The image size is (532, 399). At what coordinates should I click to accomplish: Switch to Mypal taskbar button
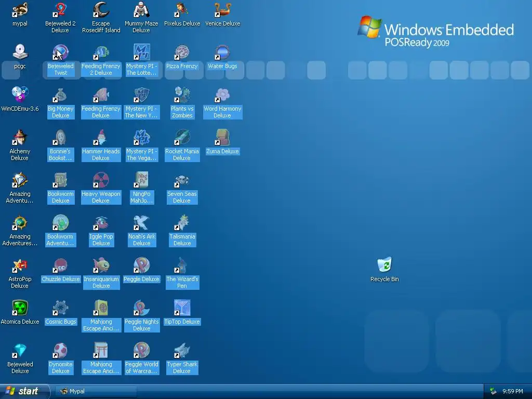click(96, 391)
